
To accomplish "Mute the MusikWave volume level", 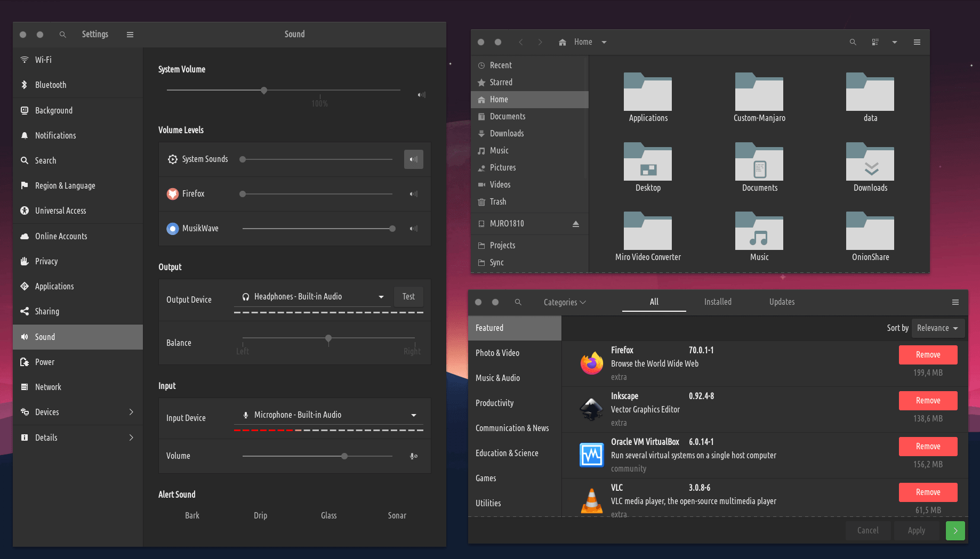I will (413, 229).
